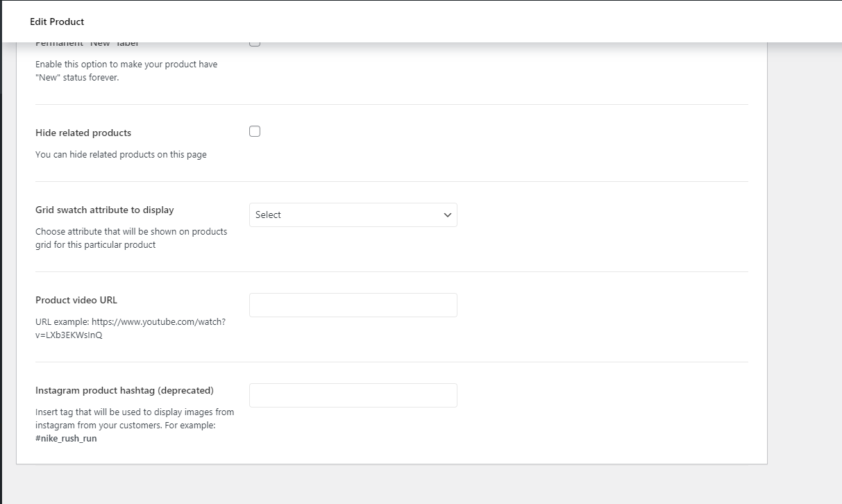Screen dimensions: 842x504
Task: Click the gray empty area right of the panel
Action: 804,278
